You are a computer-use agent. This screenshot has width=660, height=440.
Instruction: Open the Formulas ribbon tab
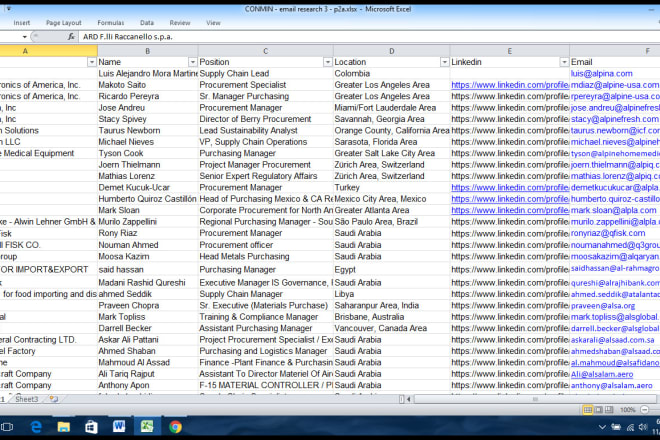tap(111, 23)
